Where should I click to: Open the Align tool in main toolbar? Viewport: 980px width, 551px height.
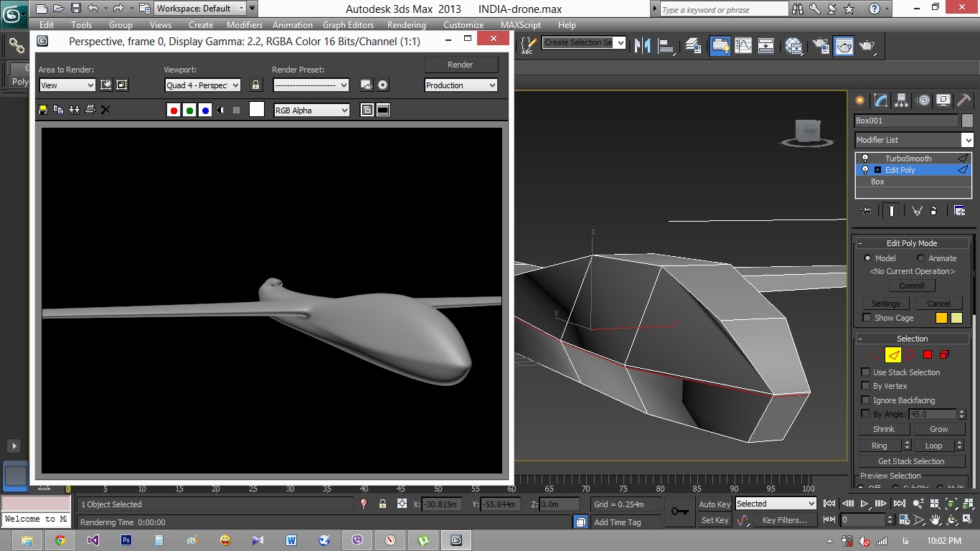click(x=668, y=45)
